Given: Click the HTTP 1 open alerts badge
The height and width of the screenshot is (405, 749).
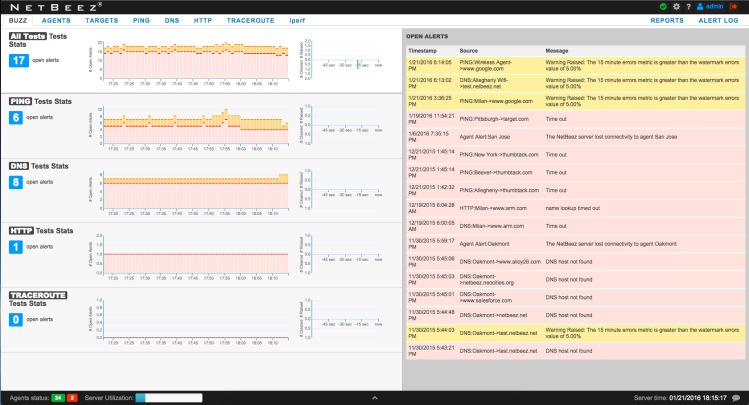Looking at the screenshot, I should pos(16,247).
